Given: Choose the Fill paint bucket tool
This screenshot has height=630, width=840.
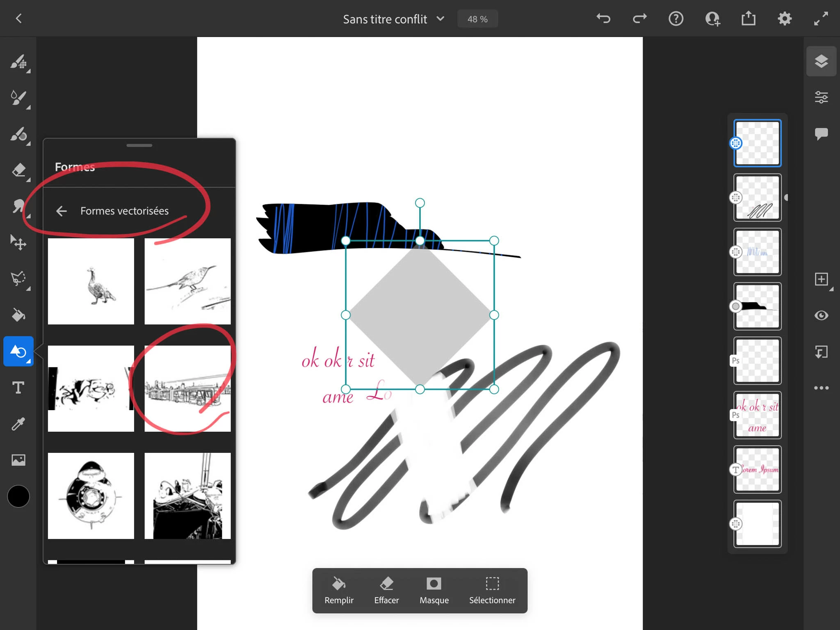Looking at the screenshot, I should tap(18, 315).
